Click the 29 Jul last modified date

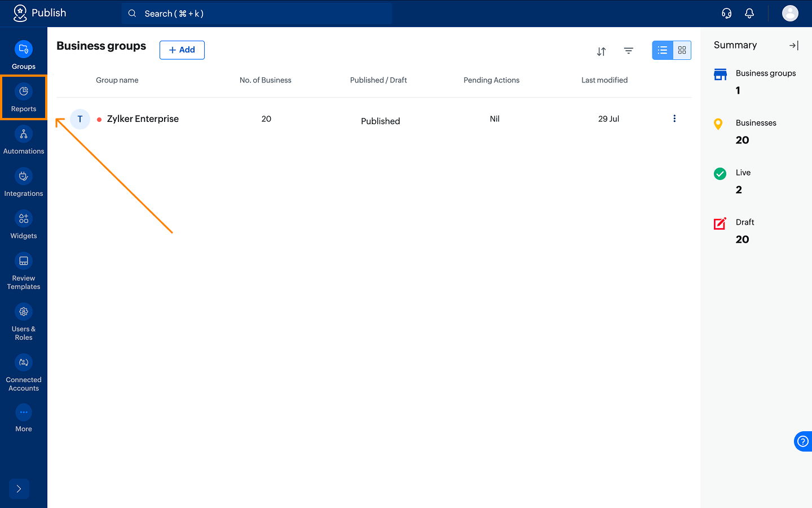[609, 119]
